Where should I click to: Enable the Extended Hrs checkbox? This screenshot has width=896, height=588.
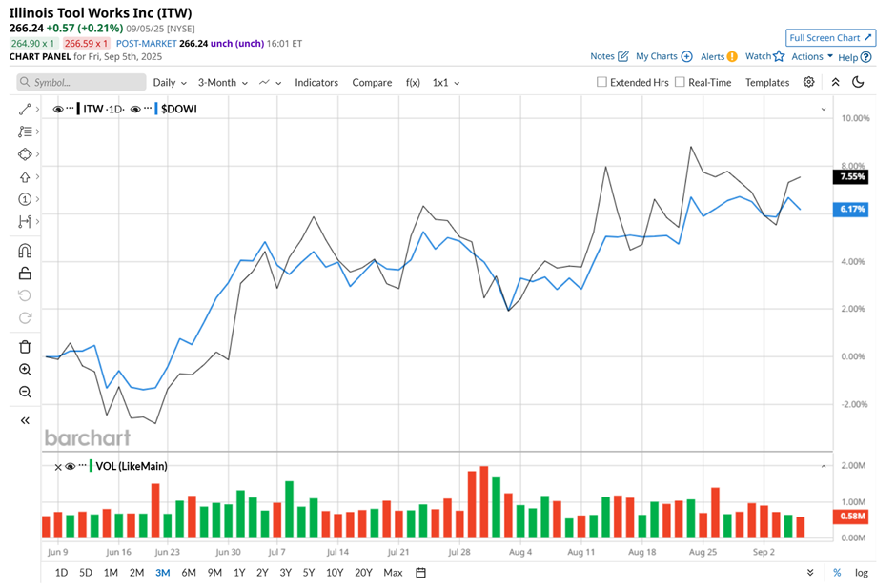[601, 82]
